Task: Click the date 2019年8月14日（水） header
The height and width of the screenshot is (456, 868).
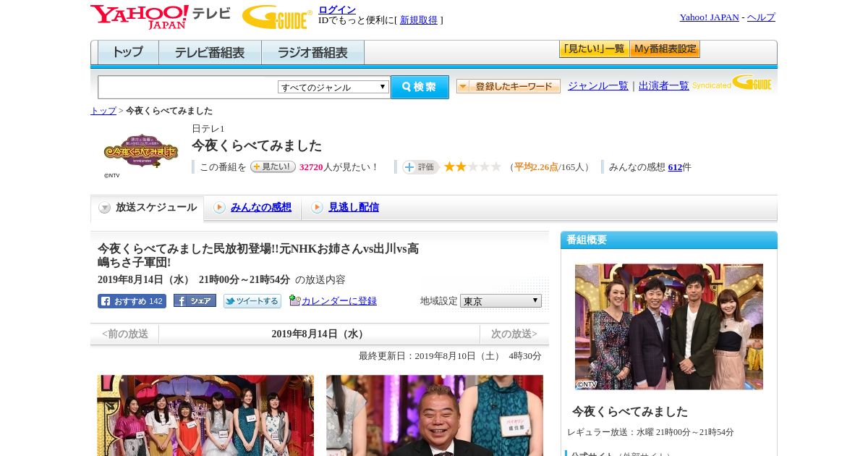Action: point(320,334)
